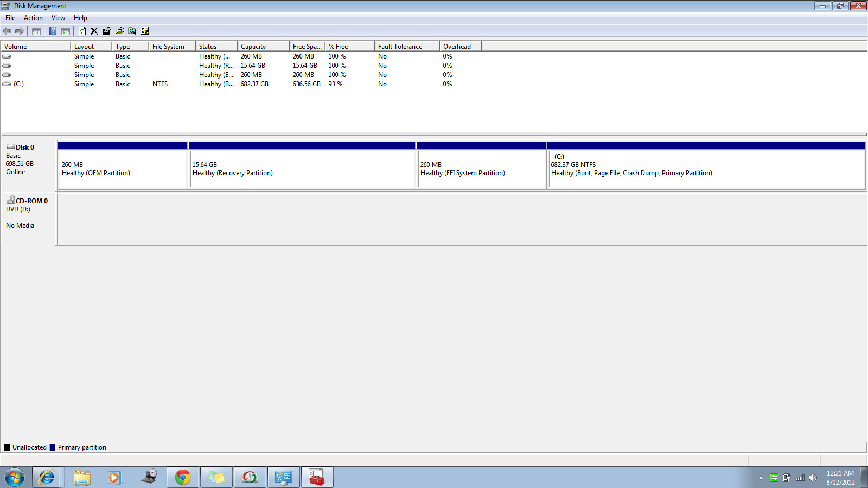Viewport: 868px width, 488px height.
Task: Open the File menu
Action: click(x=10, y=18)
